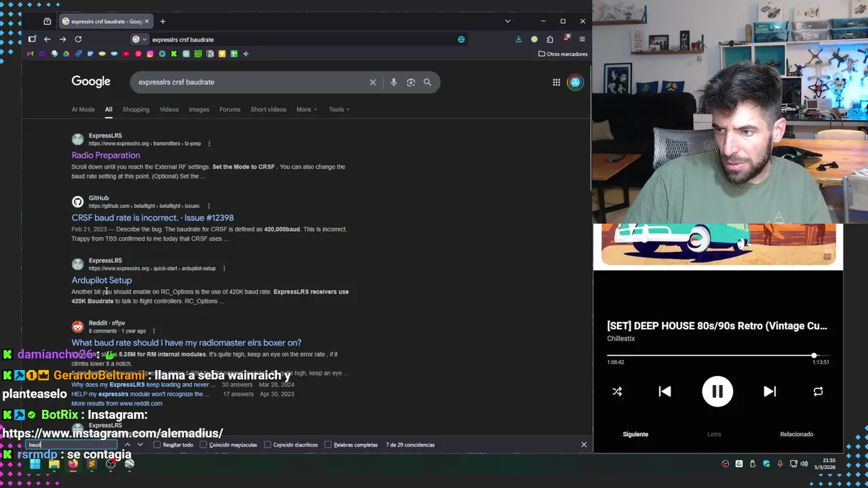868x488 pixels.
Task: Open the Google account avatar
Action: click(575, 82)
